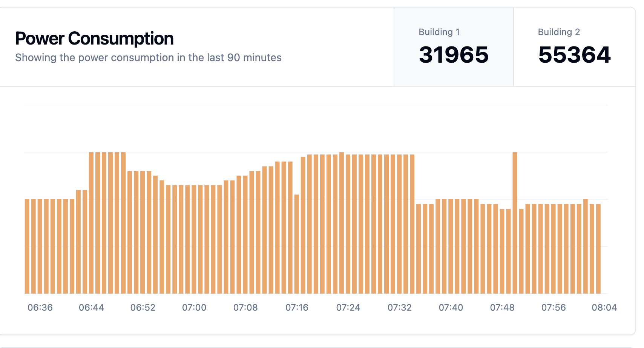644x348 pixels.
Task: Click the 07:00 axis label
Action: coord(194,308)
